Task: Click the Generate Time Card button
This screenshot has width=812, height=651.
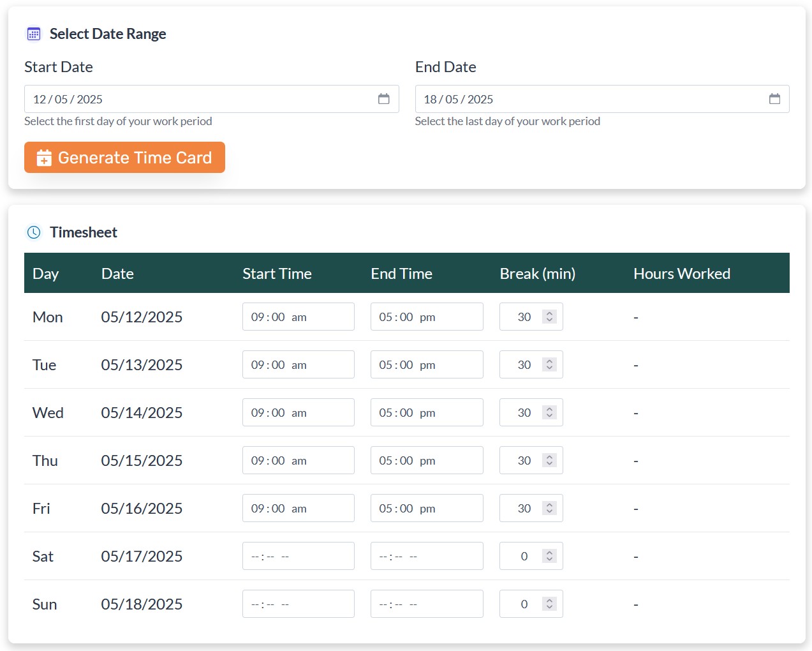Action: (124, 158)
